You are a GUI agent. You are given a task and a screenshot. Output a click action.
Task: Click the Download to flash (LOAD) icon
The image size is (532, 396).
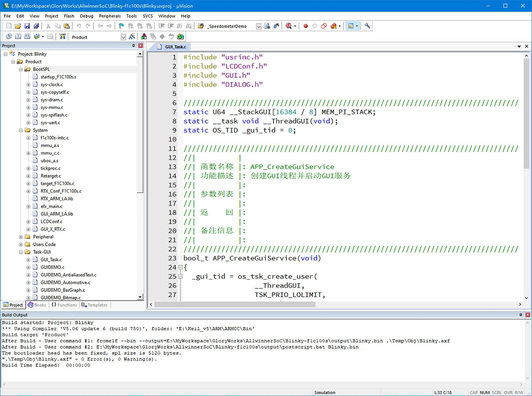click(x=63, y=37)
